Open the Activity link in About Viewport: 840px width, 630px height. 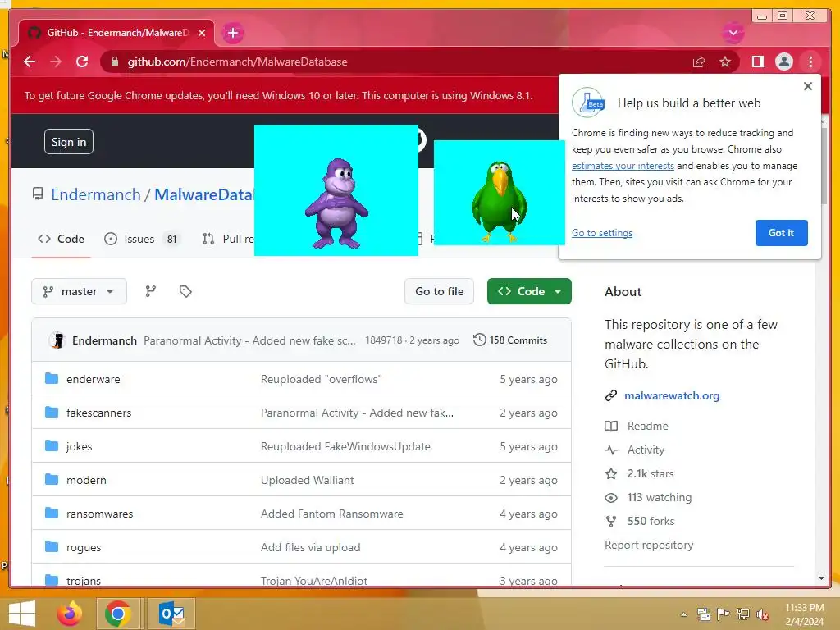635,450
